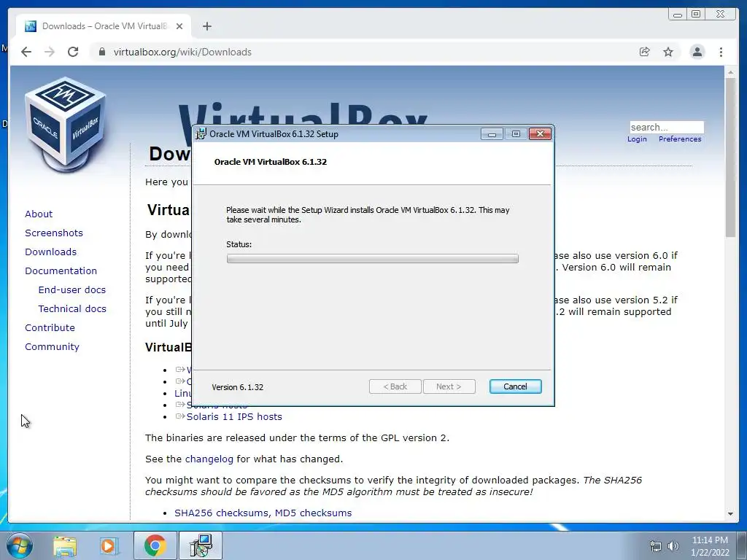Click the volume speaker tray icon
This screenshot has width=747, height=560.
coord(673,546)
